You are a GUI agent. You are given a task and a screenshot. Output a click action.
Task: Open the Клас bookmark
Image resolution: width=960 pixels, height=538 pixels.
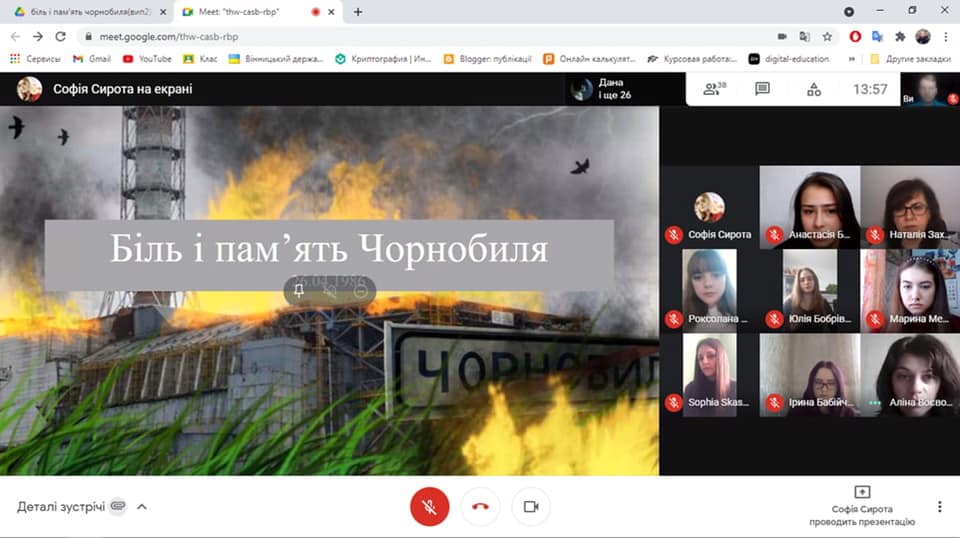point(200,59)
